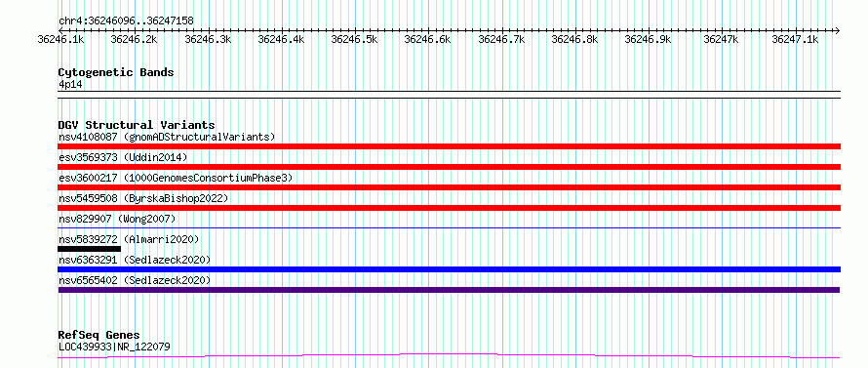This screenshot has width=868, height=368.
Task: Click the 36246.4k ruler tick label
Action: pyautogui.click(x=281, y=39)
